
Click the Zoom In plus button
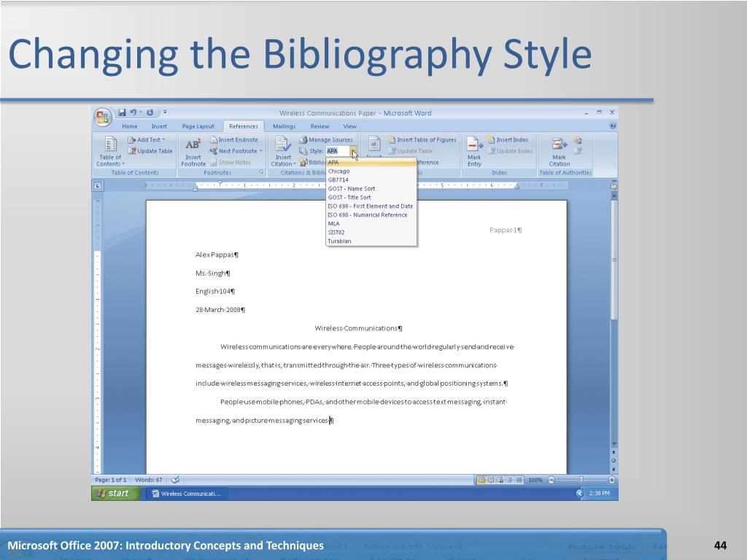[612, 480]
